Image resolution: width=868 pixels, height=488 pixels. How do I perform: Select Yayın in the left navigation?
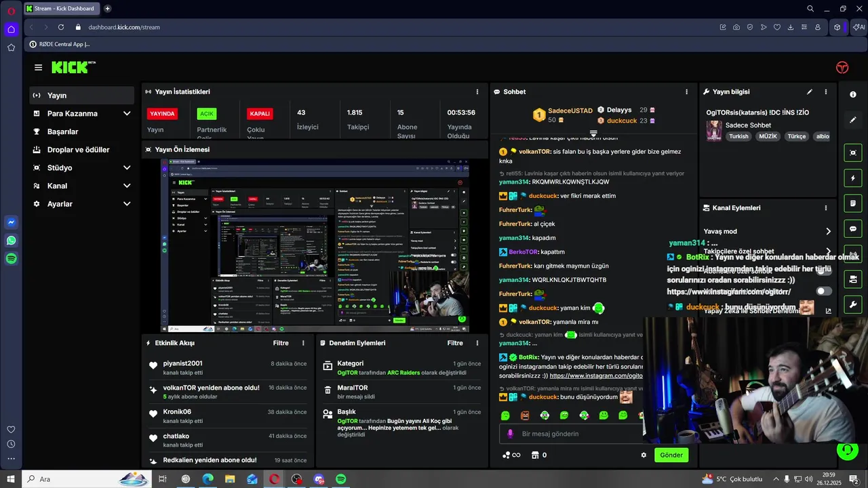point(81,96)
